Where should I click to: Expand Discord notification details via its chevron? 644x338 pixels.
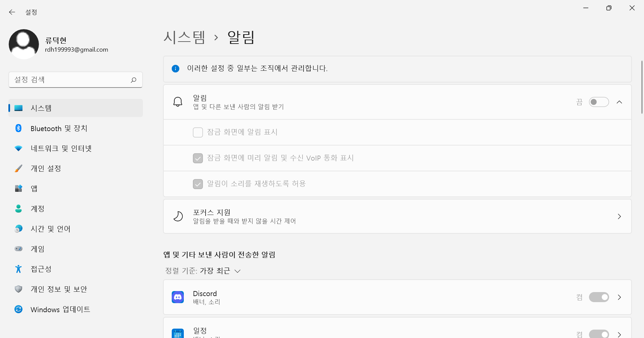[620, 297]
